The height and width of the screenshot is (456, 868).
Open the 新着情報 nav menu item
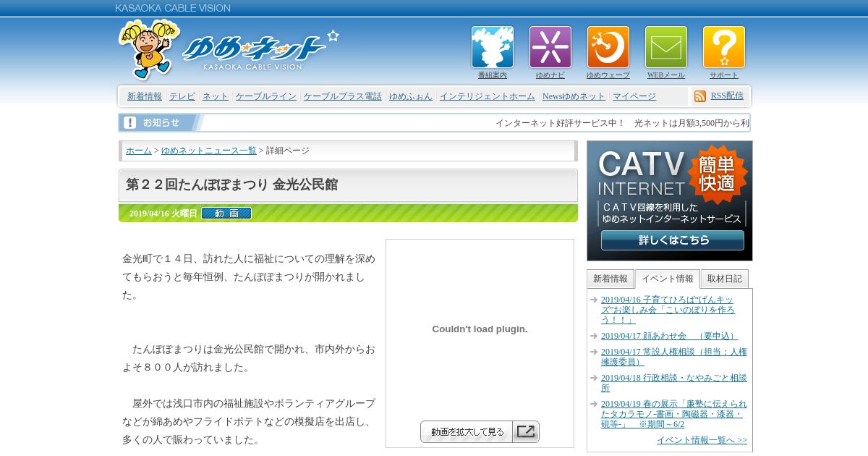(x=145, y=96)
